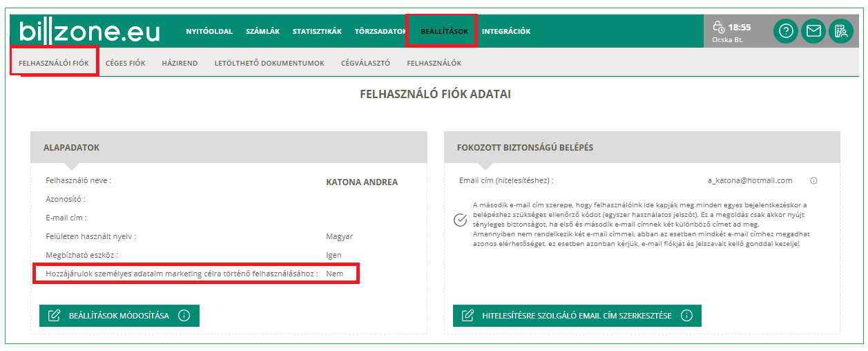Switch to Felhasználói fiók tab

click(x=54, y=63)
